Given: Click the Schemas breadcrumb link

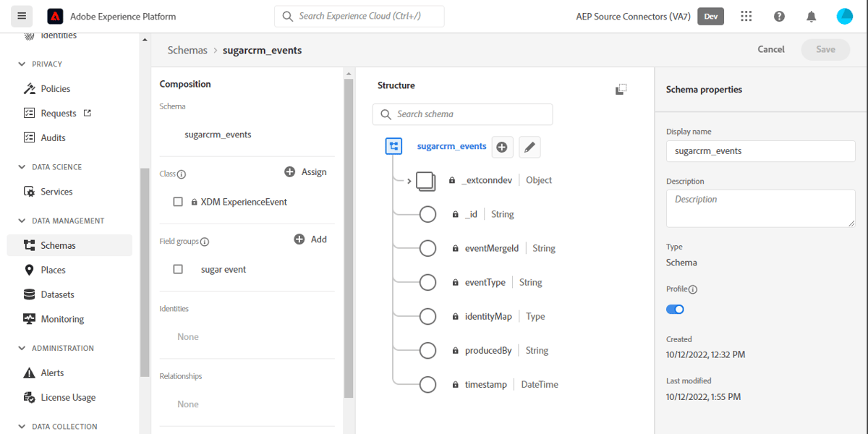Looking at the screenshot, I should [x=187, y=50].
